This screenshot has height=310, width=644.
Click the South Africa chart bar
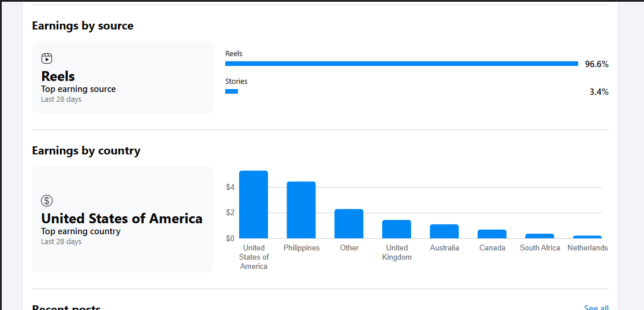click(x=539, y=236)
